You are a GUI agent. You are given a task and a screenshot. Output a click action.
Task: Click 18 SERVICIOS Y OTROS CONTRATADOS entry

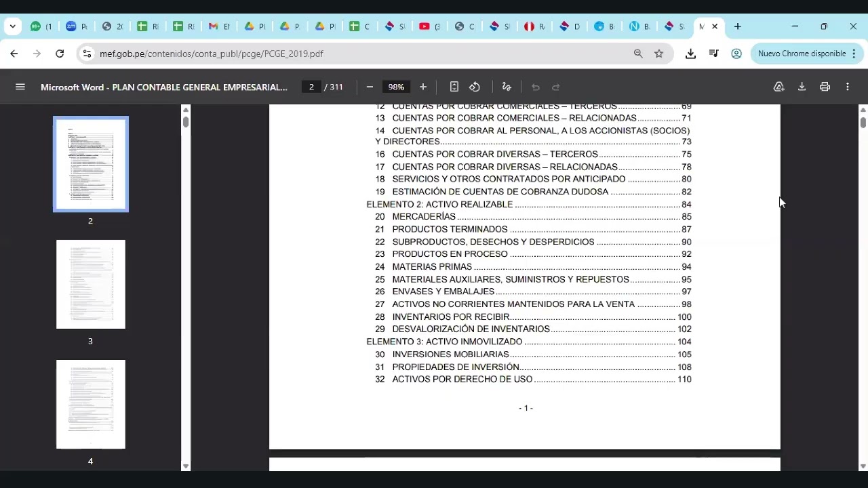533,179
